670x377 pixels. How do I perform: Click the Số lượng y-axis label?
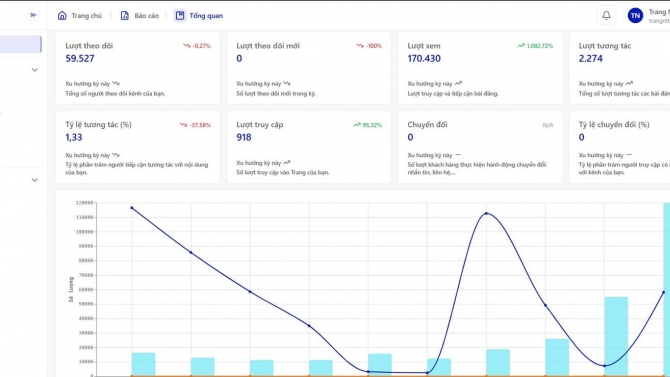point(71,289)
